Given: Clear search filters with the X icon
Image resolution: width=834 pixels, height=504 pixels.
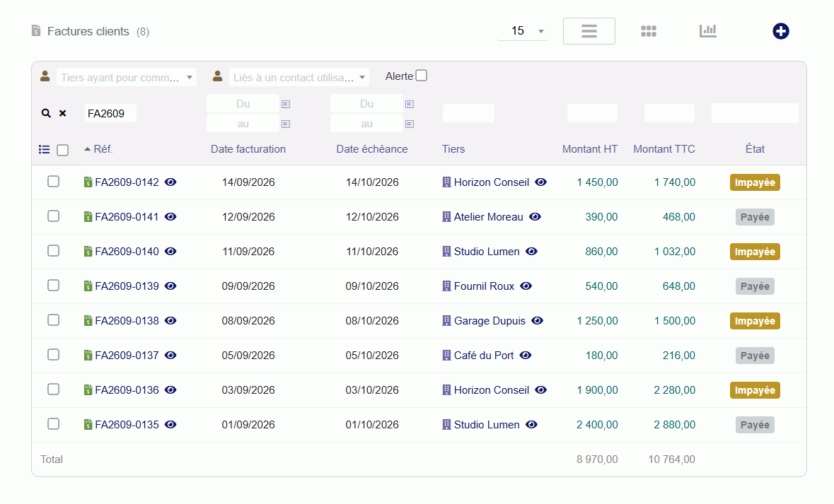Looking at the screenshot, I should [63, 113].
